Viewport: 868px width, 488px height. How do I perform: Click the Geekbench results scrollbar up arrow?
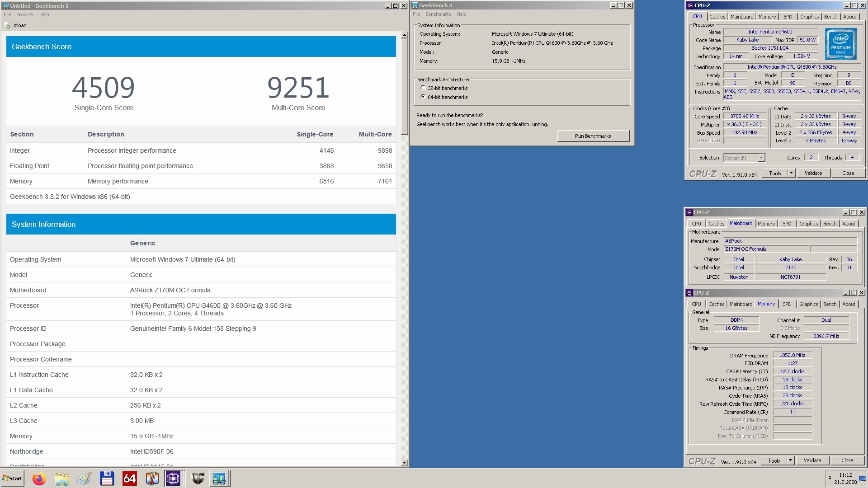(404, 35)
